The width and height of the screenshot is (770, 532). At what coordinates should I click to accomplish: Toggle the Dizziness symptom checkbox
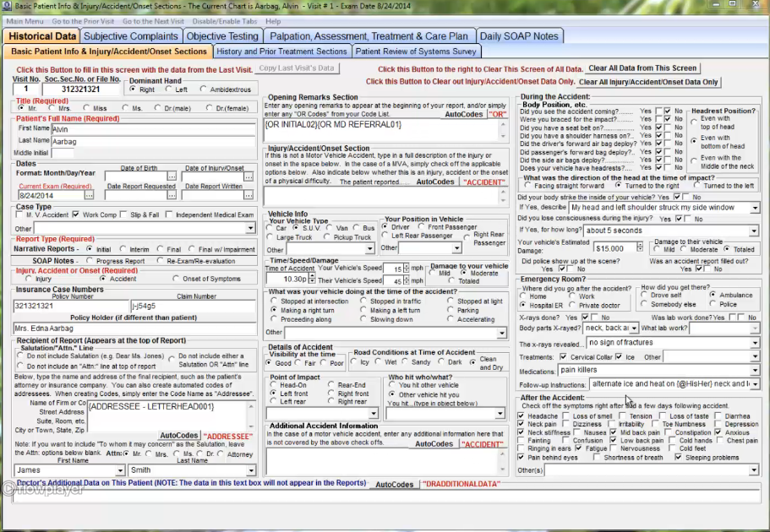coord(565,424)
